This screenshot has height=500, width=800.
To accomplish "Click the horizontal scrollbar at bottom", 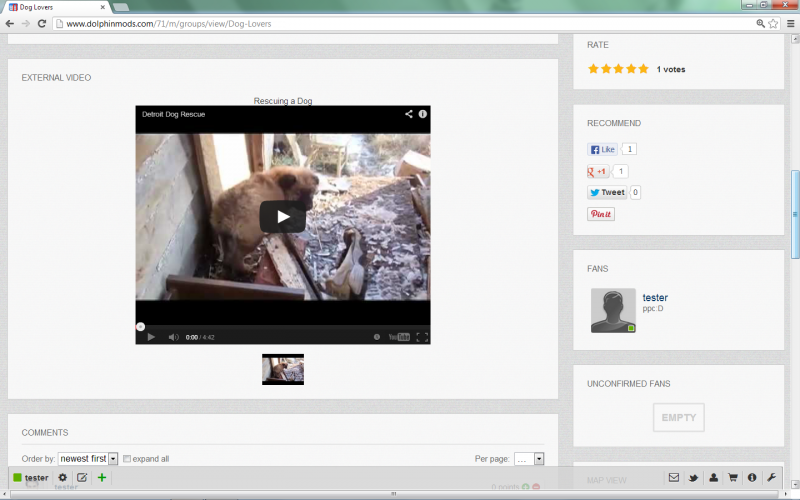I will point(393,494).
